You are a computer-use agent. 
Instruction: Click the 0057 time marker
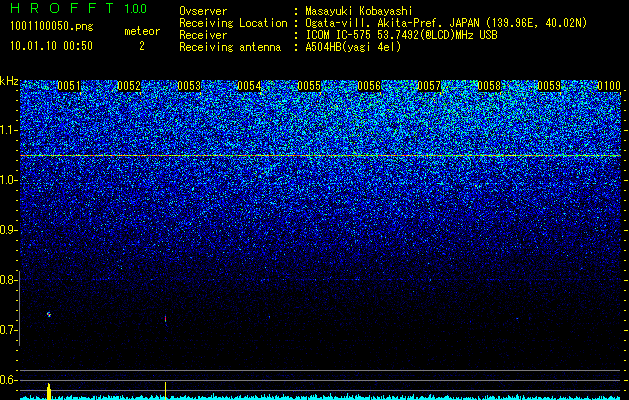pos(429,86)
